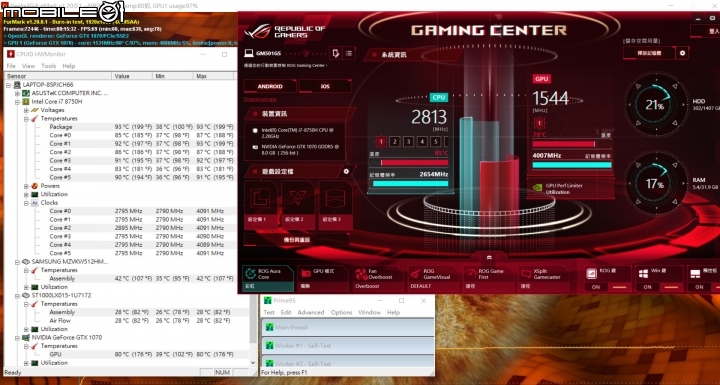
Task: Click the Main thread window icon in Prime95
Action: coord(270,328)
